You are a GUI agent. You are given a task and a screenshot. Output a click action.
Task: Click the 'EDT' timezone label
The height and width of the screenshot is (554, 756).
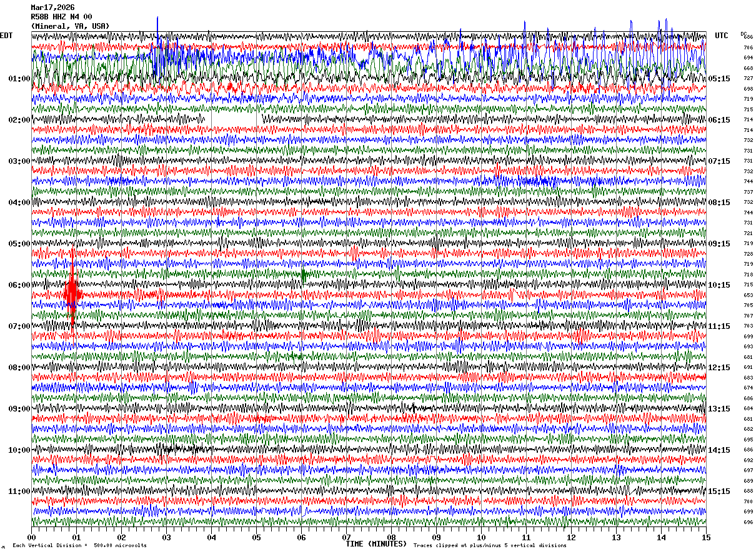(6, 36)
